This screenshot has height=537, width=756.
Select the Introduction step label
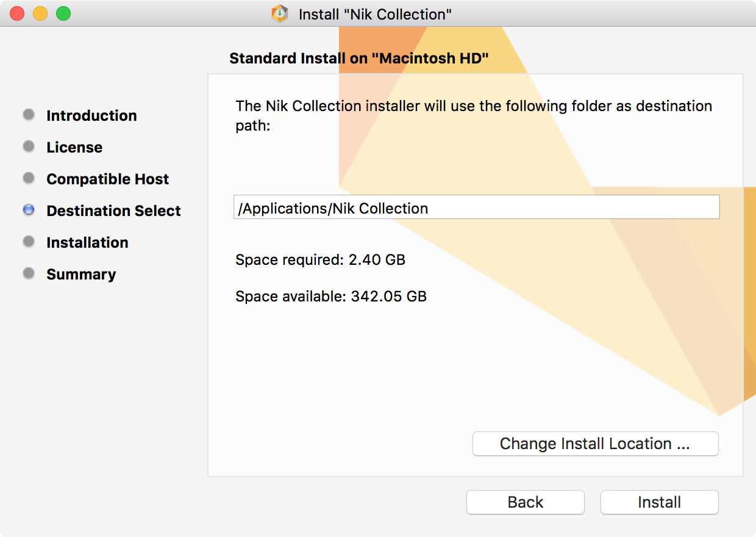click(x=91, y=115)
